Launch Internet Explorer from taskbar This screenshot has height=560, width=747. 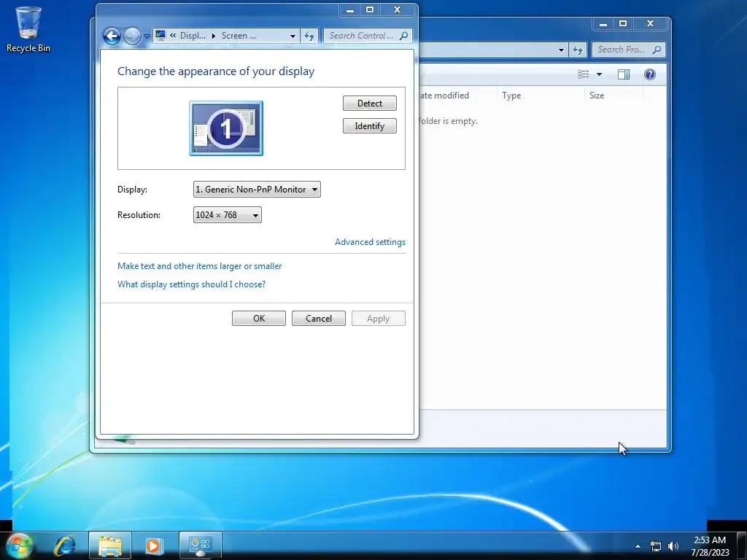pyautogui.click(x=65, y=545)
